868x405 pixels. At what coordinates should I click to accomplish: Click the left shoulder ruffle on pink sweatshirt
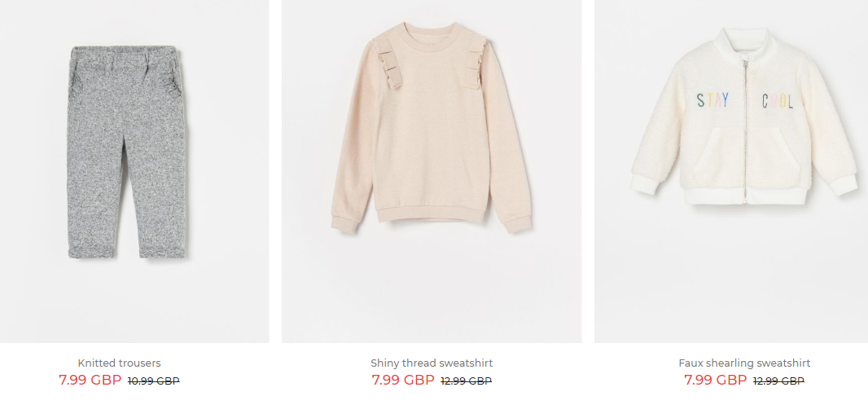point(389,62)
